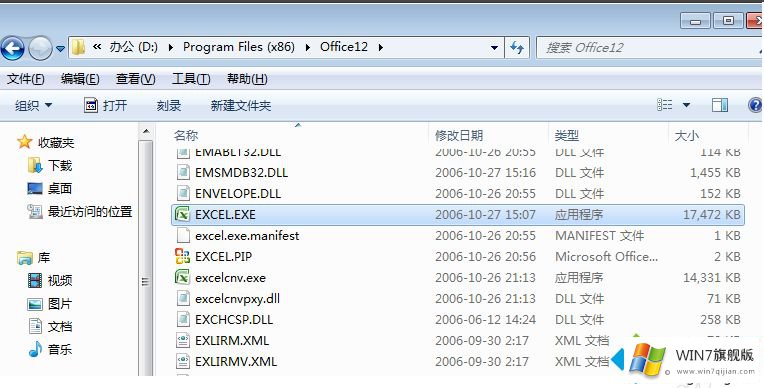764x388 pixels.
Task: Click the 刻录 toolbar button
Action: (169, 105)
